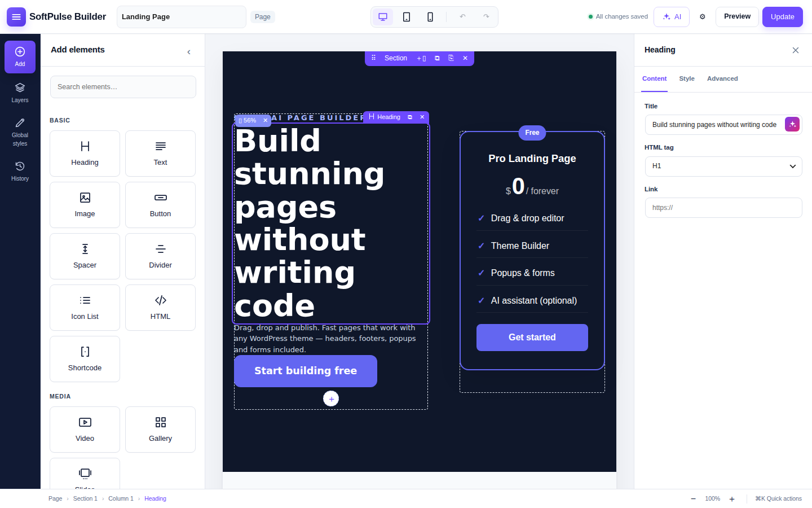Add an Image element
The height and width of the screenshot is (508, 812).
click(x=85, y=205)
